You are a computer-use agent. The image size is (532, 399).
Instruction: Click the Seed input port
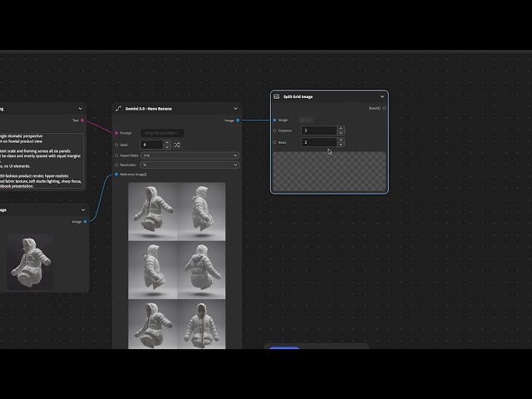pyautogui.click(x=116, y=145)
